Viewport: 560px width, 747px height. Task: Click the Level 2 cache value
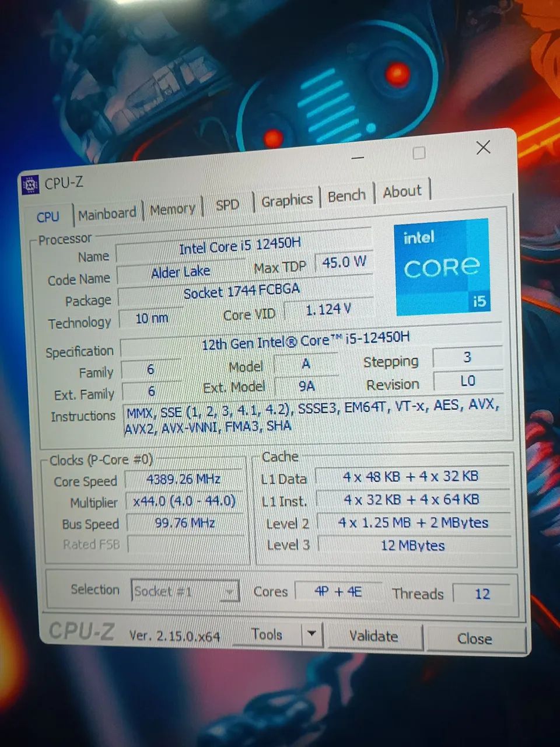pos(414,522)
